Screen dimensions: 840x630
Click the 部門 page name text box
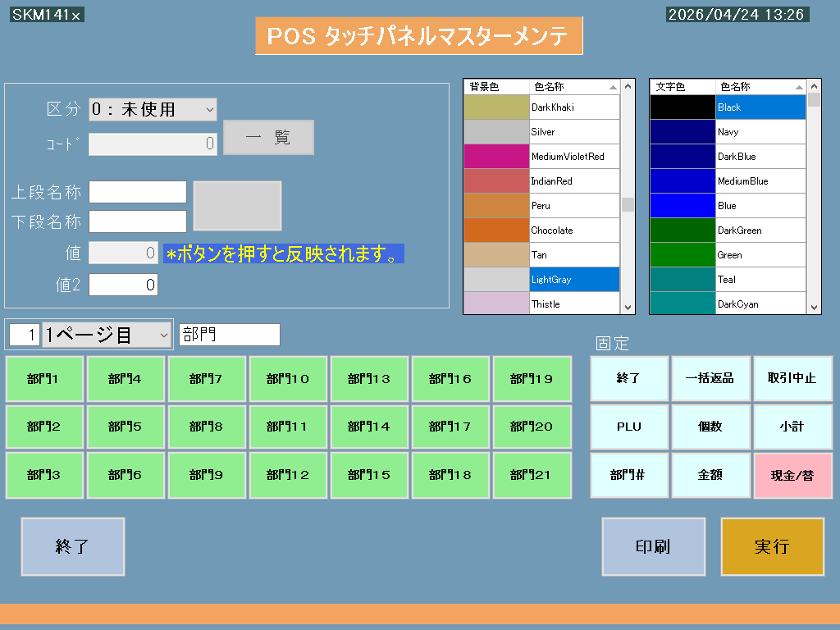click(229, 335)
